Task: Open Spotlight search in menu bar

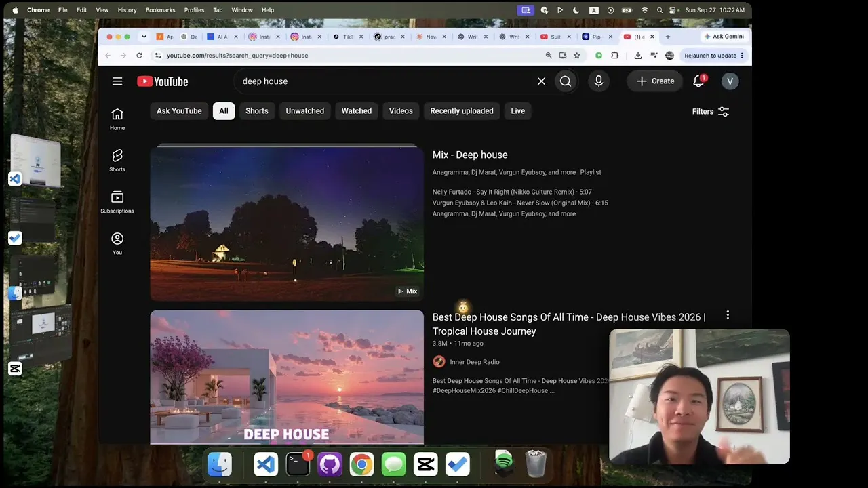Action: click(658, 10)
